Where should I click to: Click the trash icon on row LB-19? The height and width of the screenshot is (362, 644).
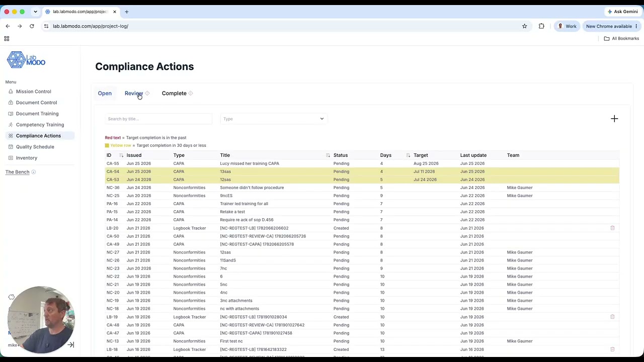[612, 317]
